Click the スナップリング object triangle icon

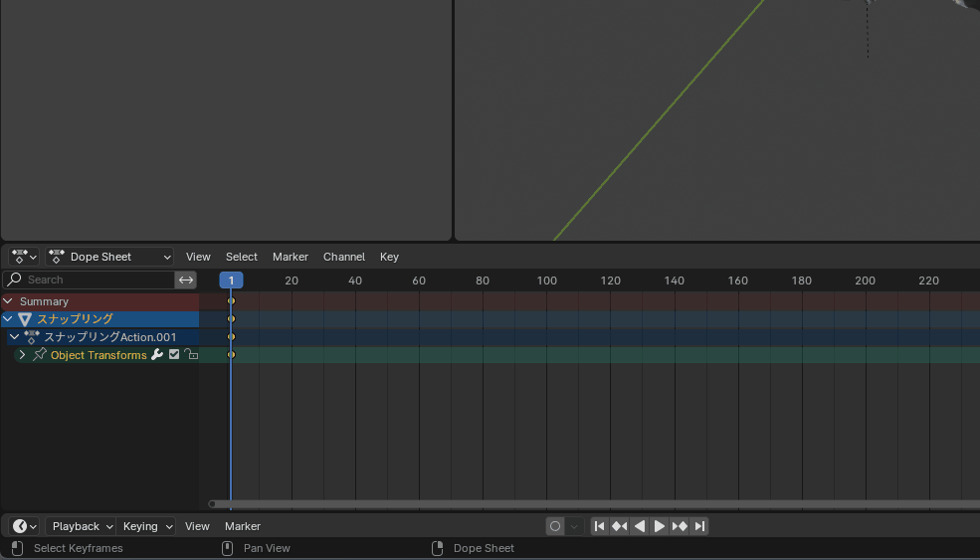point(25,319)
